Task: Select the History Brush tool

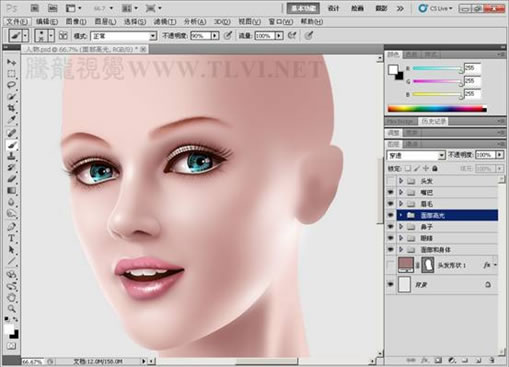Action: pos(11,168)
